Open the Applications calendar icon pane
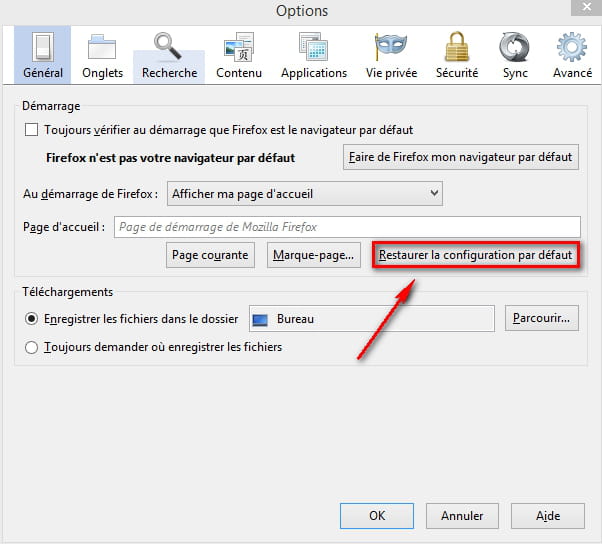 314,55
